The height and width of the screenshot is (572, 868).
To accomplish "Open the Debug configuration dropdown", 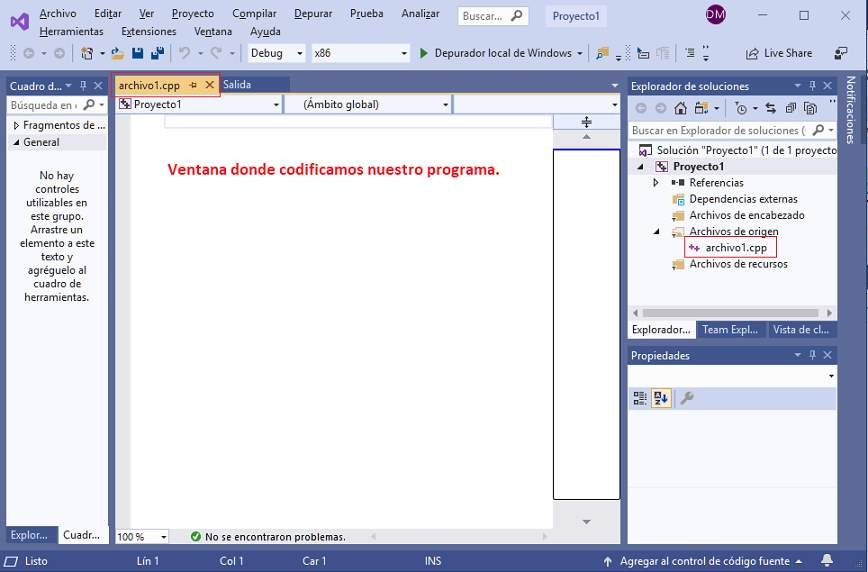I will (x=276, y=53).
